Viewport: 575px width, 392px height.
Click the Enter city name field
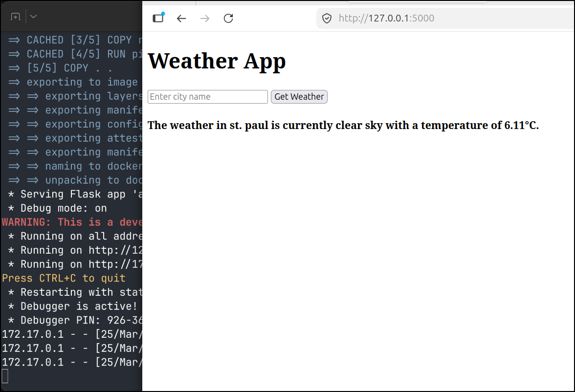point(207,97)
